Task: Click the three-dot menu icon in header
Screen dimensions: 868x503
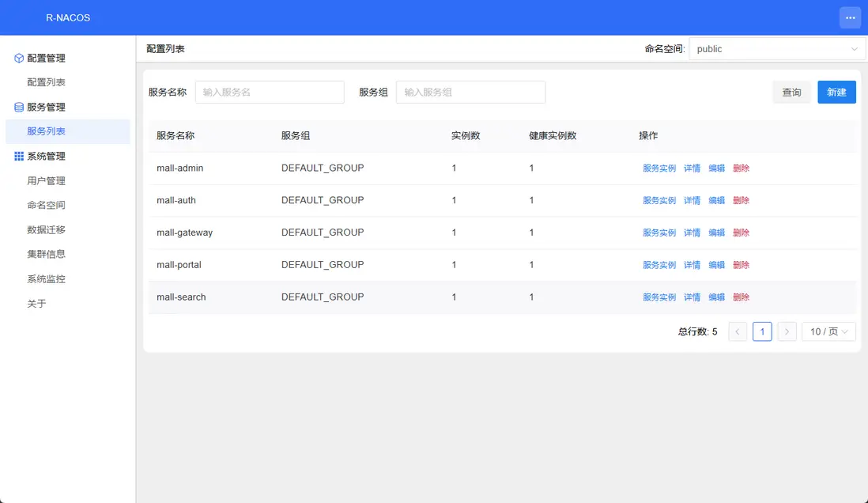Action: pyautogui.click(x=850, y=17)
